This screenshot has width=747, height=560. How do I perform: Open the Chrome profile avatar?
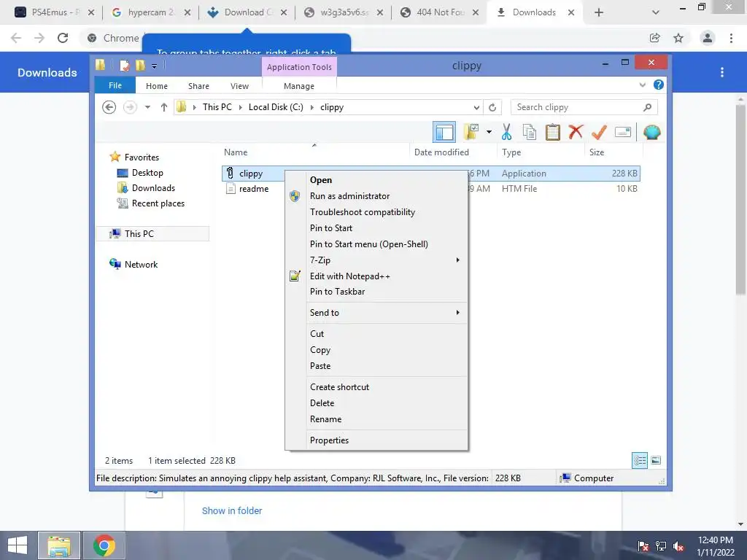[708, 38]
